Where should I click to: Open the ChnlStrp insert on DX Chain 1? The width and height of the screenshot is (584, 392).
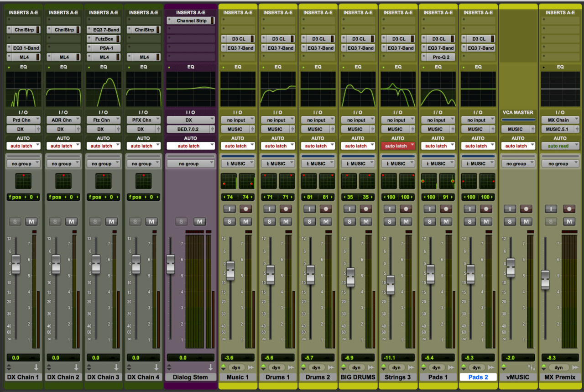click(23, 30)
